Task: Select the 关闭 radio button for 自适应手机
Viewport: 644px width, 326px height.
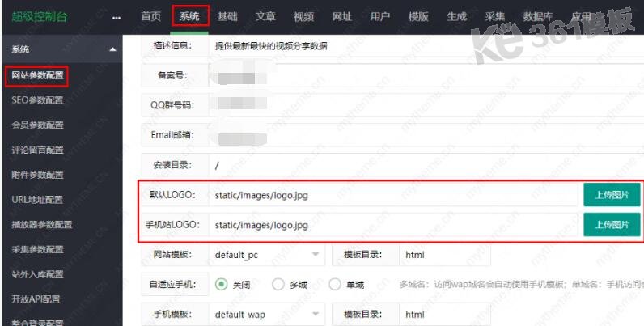Action: (x=222, y=284)
